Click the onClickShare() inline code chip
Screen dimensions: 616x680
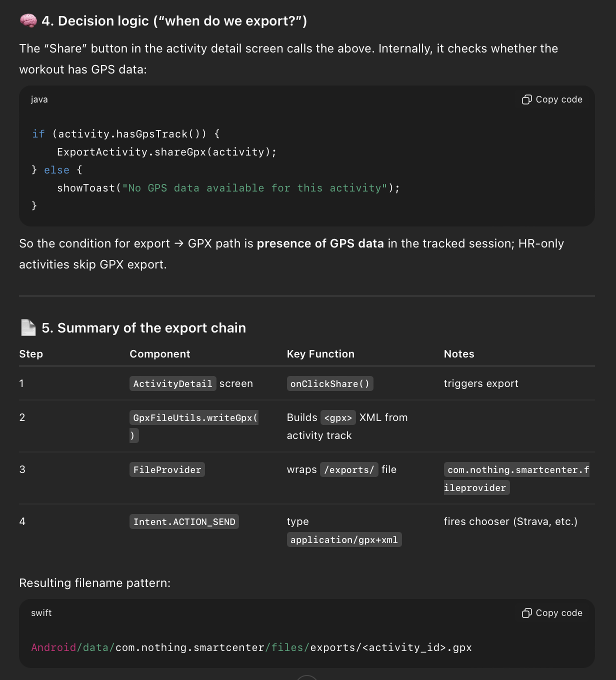click(329, 383)
